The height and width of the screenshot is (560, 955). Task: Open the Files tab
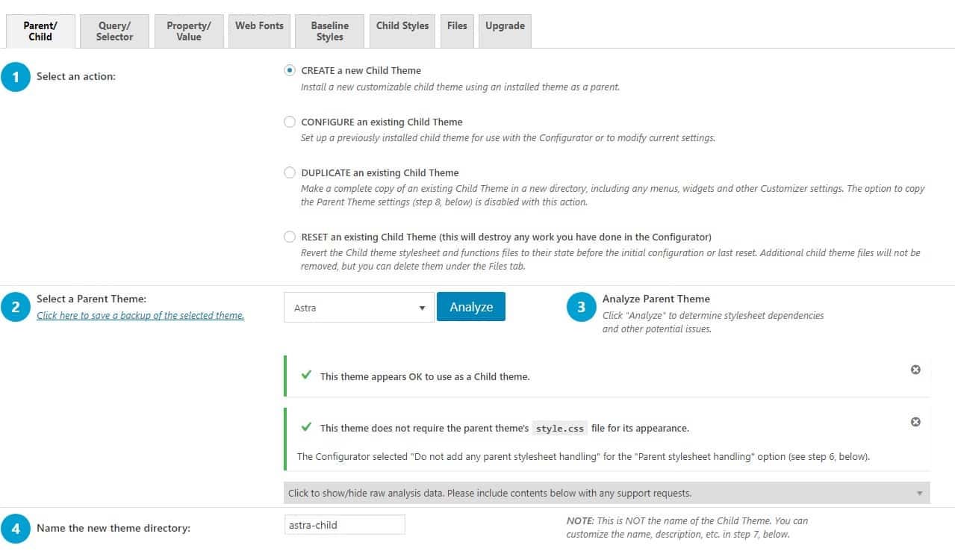coord(457,31)
